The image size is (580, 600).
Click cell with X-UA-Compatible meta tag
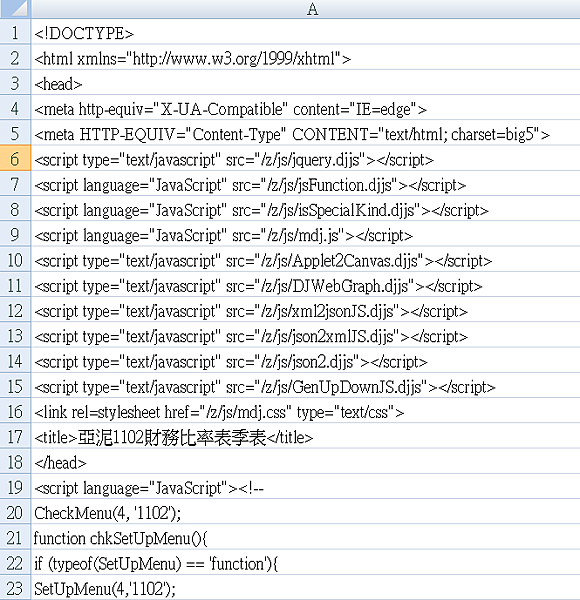pos(305,108)
